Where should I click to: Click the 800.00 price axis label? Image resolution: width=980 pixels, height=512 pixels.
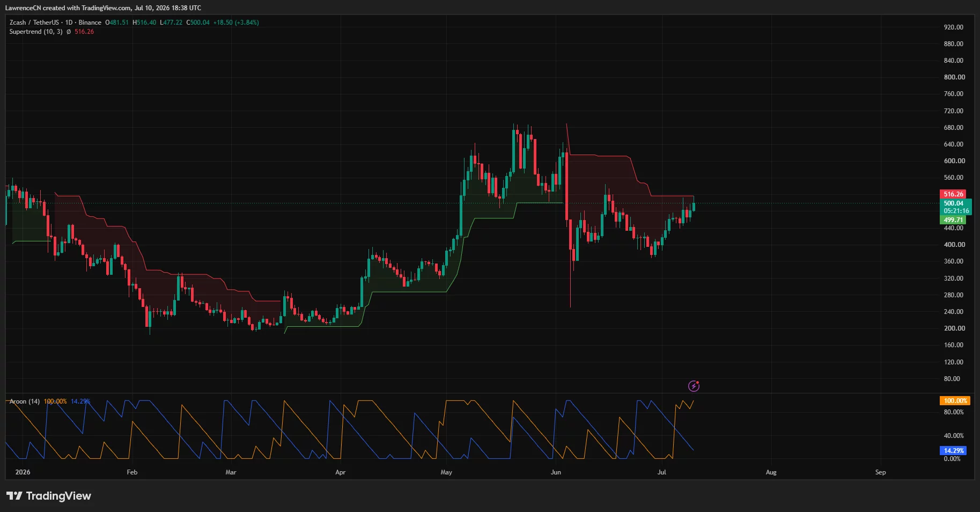point(954,77)
